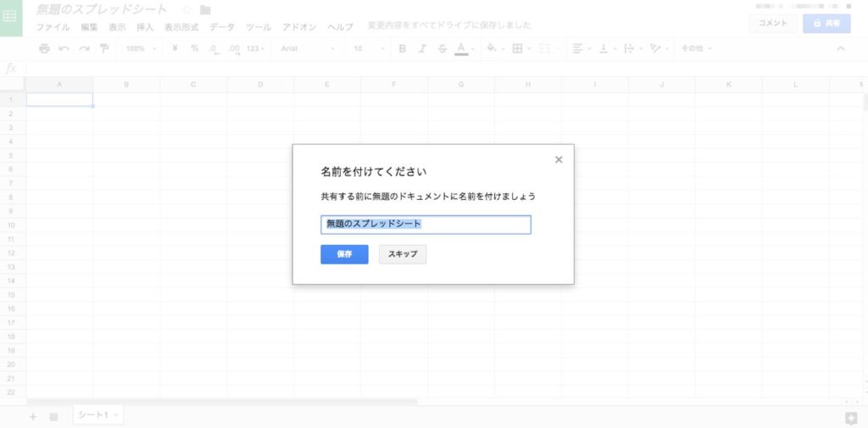This screenshot has height=428, width=868.
Task: Open the 表示 menu
Action: (x=117, y=26)
